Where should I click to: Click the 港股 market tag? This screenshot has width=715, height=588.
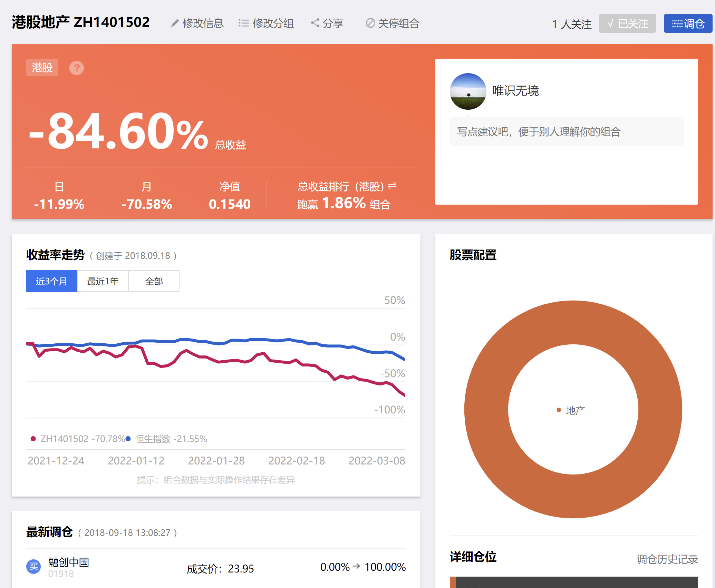(x=42, y=68)
